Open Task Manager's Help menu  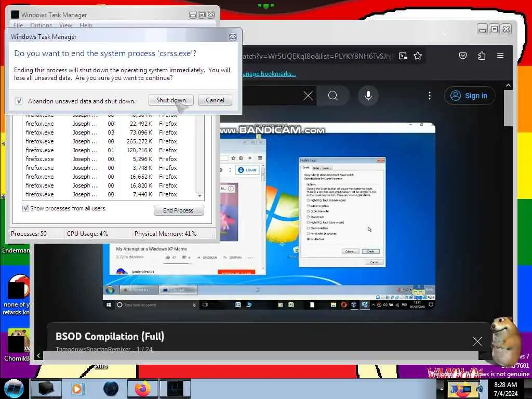coord(86,25)
